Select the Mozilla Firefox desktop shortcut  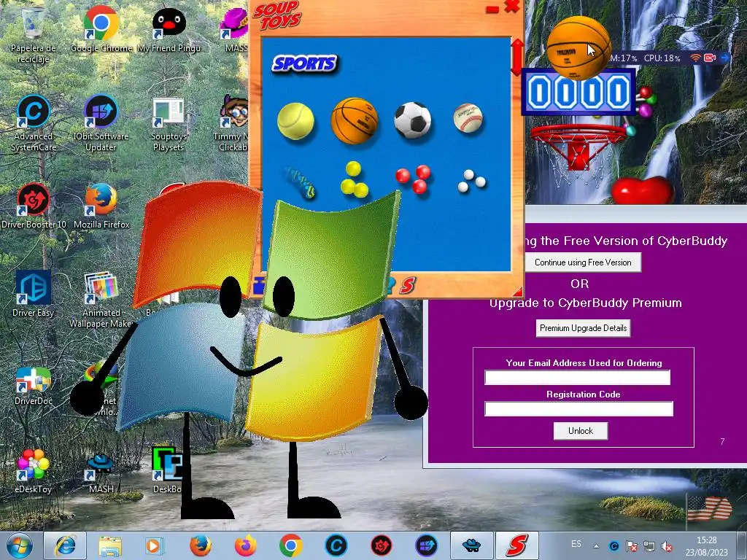pyautogui.click(x=101, y=206)
